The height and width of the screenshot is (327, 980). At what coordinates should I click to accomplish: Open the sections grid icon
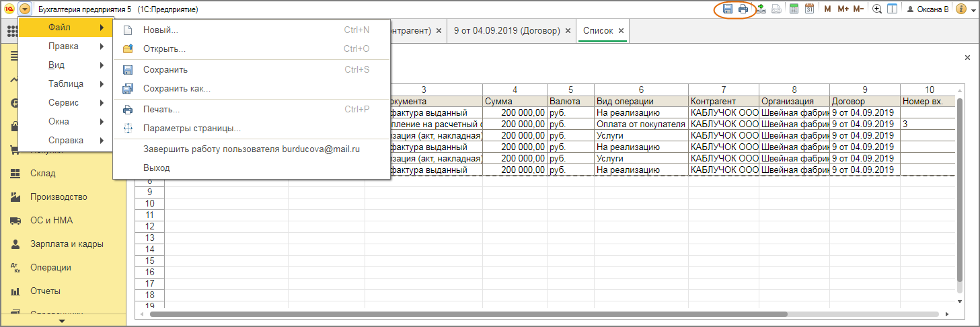(11, 31)
